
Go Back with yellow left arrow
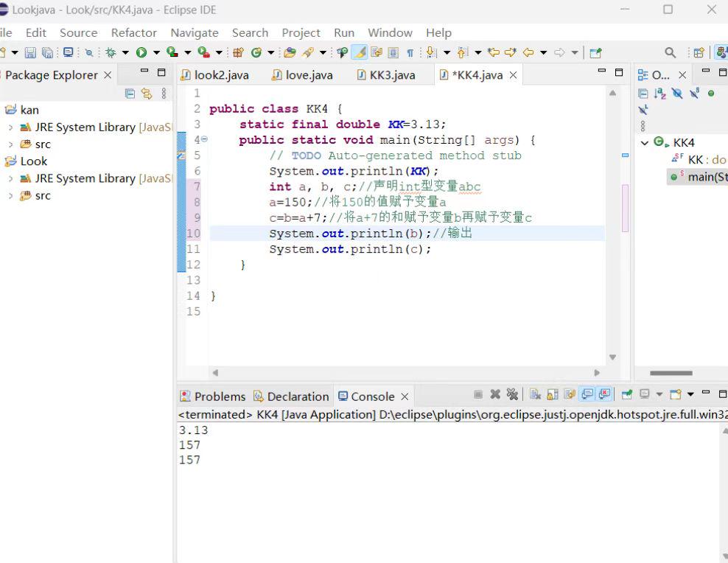(x=528, y=52)
